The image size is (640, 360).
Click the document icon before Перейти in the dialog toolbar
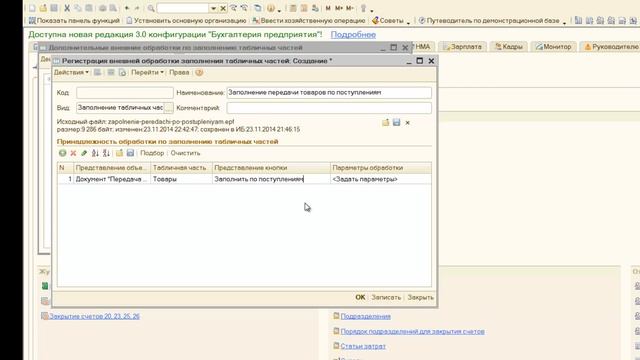[122, 72]
